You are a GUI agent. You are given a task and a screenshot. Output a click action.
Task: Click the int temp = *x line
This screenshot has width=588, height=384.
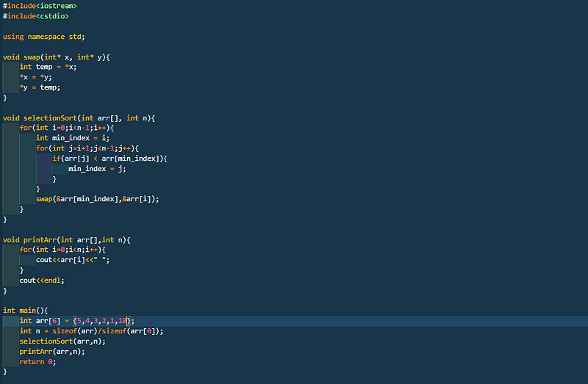48,67
